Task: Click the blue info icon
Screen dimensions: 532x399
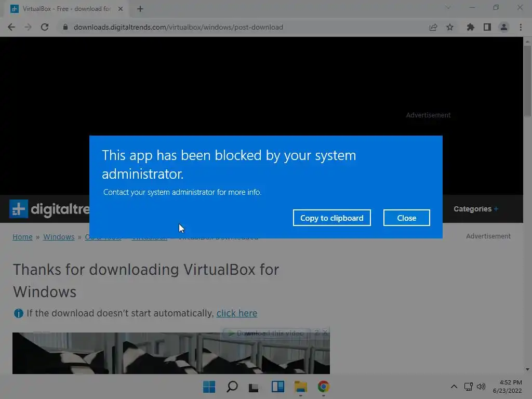Action: click(x=19, y=313)
